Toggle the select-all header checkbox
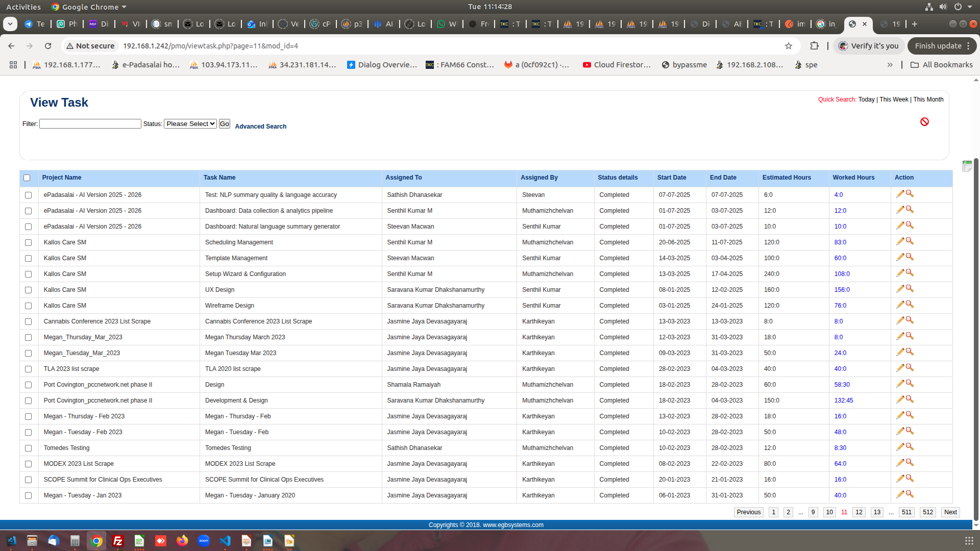Screen dimensions: 980x551 click(27, 178)
